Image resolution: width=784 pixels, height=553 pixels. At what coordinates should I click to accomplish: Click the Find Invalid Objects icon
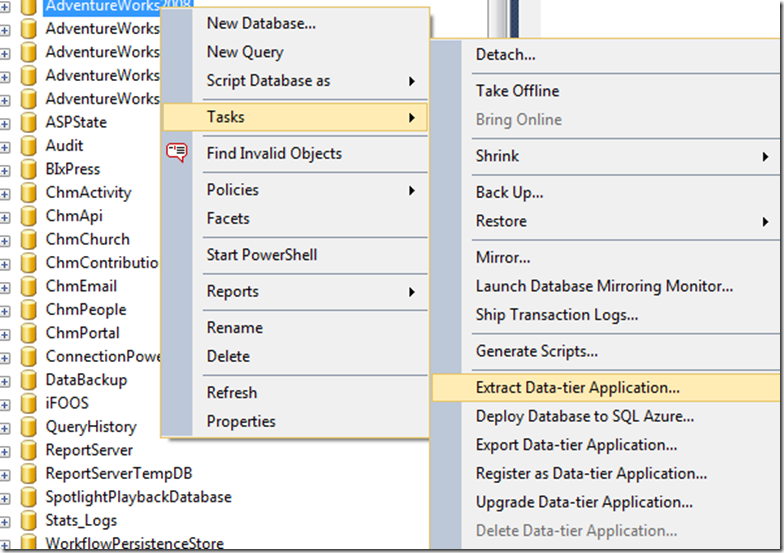[177, 153]
